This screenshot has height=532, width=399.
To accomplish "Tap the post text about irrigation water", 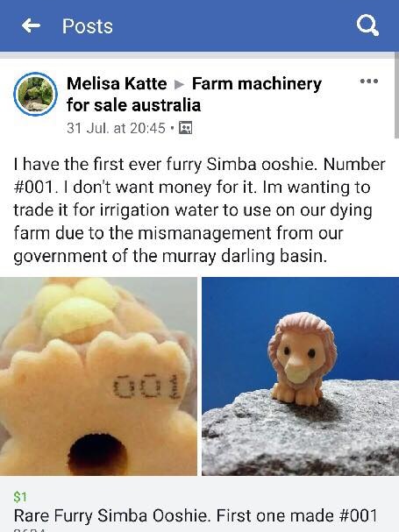I will [x=199, y=210].
